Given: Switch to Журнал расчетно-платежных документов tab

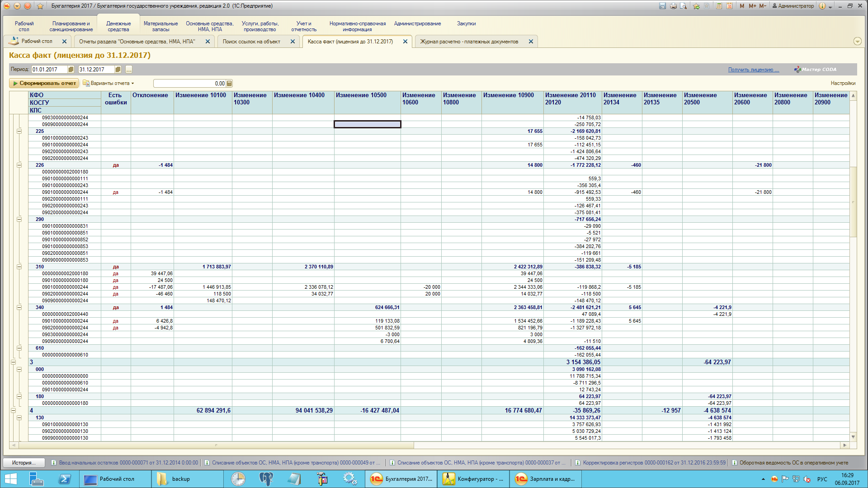Looking at the screenshot, I should tap(469, 42).
